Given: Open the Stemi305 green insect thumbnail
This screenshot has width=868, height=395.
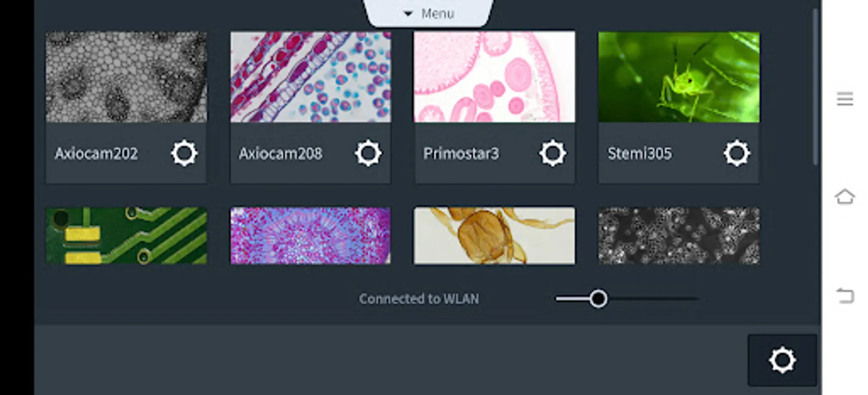Looking at the screenshot, I should pos(679,77).
